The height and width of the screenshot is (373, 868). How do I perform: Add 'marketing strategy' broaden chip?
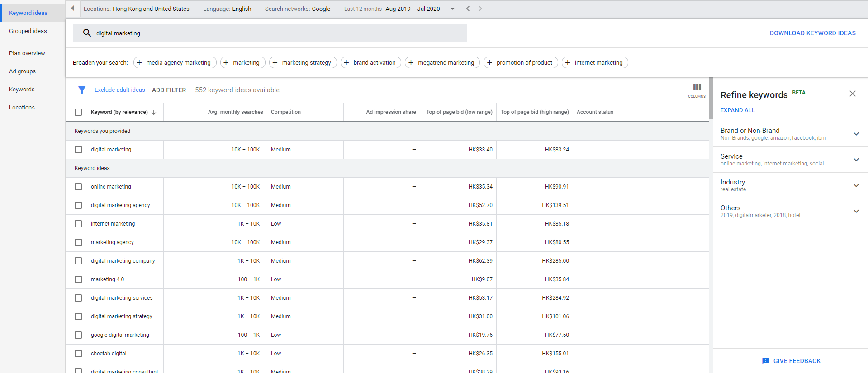(303, 62)
